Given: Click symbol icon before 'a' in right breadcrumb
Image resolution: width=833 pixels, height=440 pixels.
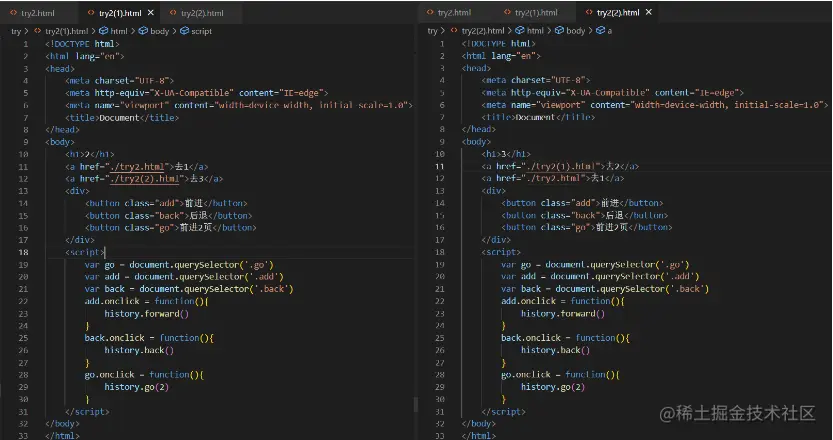Looking at the screenshot, I should click(600, 30).
